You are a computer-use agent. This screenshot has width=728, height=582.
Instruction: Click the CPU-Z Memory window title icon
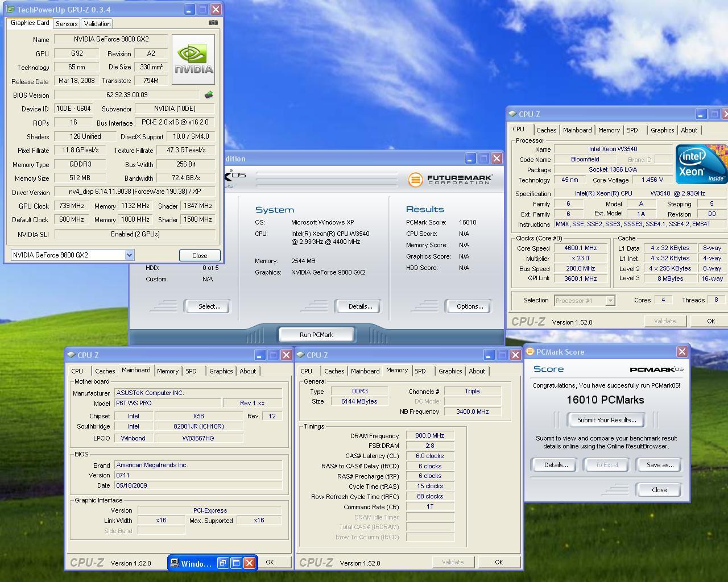[300, 355]
